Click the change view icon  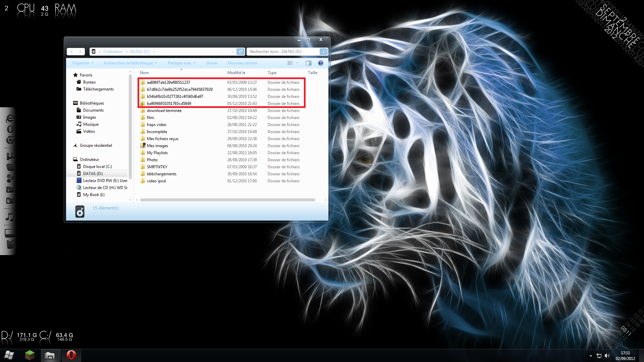(x=290, y=63)
